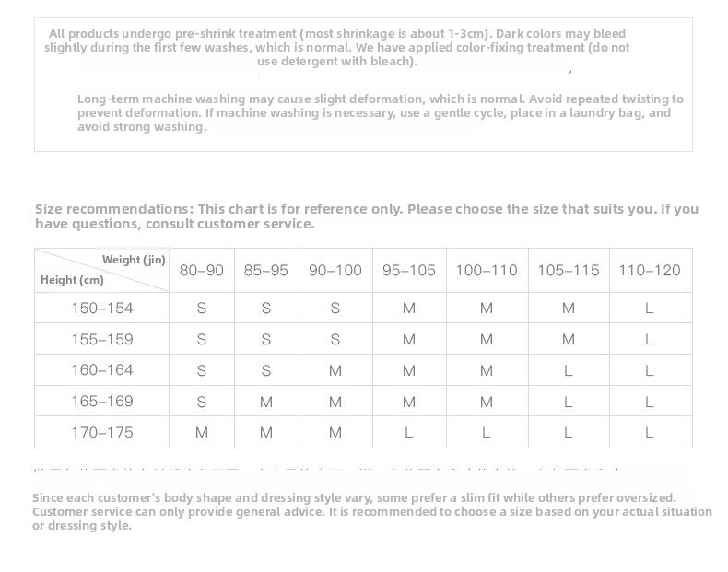Image resolution: width=728 pixels, height=572 pixels.
Task: Select the 95–105 weight column header
Action: click(x=409, y=270)
